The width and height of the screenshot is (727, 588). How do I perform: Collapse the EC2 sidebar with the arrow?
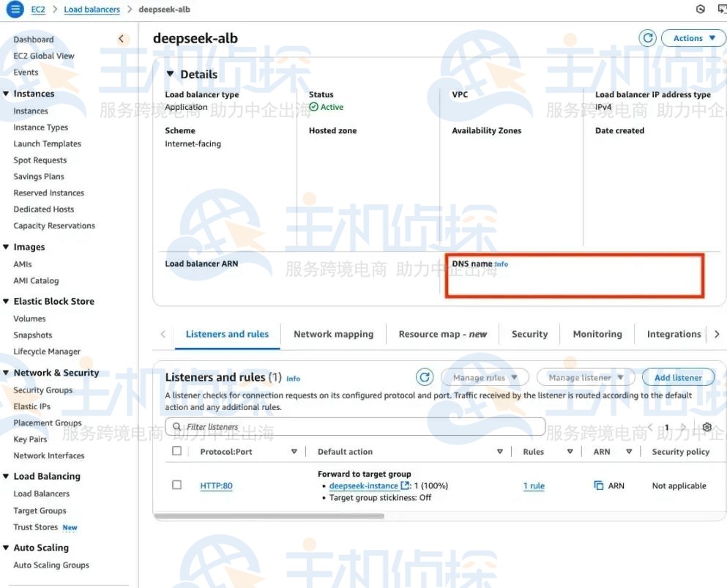(122, 40)
